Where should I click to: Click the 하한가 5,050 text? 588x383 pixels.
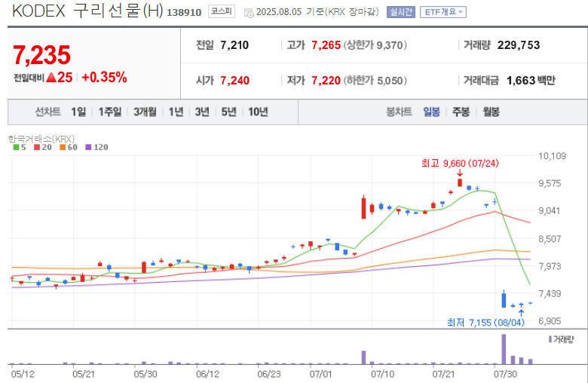pos(375,81)
